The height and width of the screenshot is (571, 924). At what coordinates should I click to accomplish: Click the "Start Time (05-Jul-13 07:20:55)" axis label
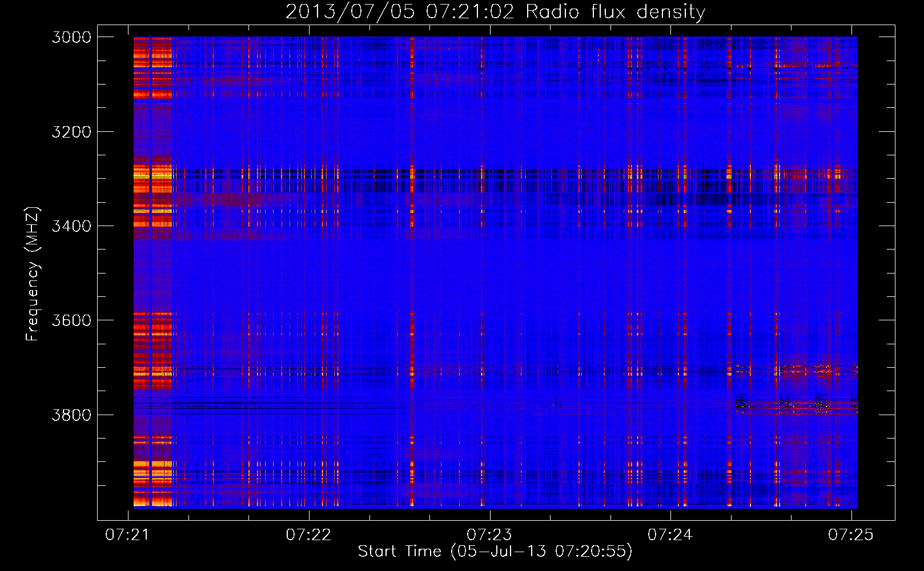coord(495,552)
